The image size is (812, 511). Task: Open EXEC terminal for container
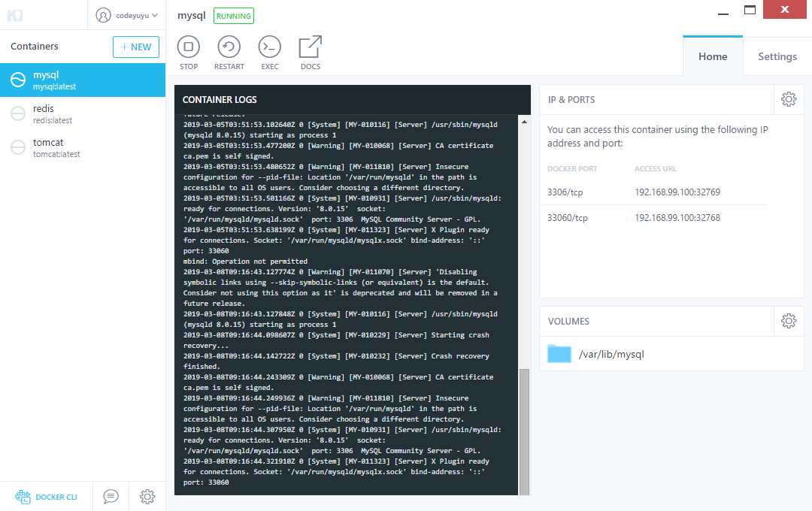pyautogui.click(x=270, y=53)
